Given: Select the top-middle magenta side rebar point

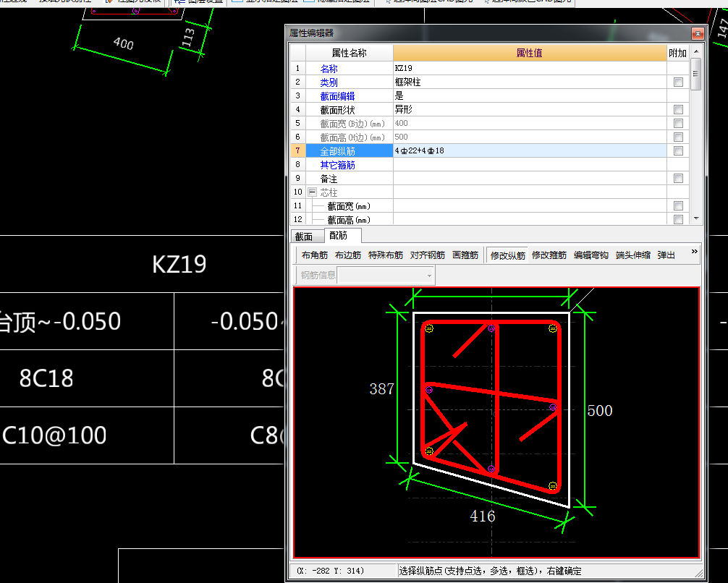Looking at the screenshot, I should click(x=491, y=328).
